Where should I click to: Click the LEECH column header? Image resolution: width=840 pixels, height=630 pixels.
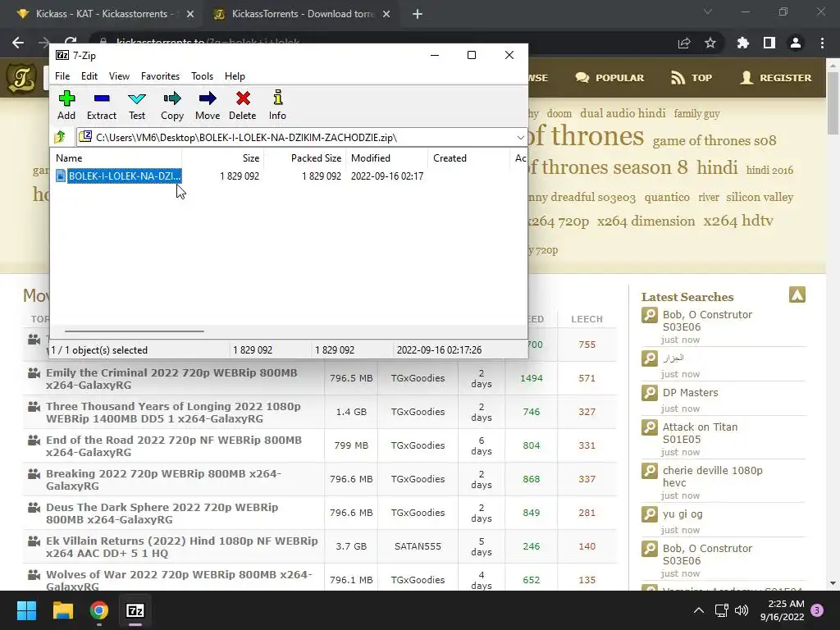pyautogui.click(x=587, y=319)
